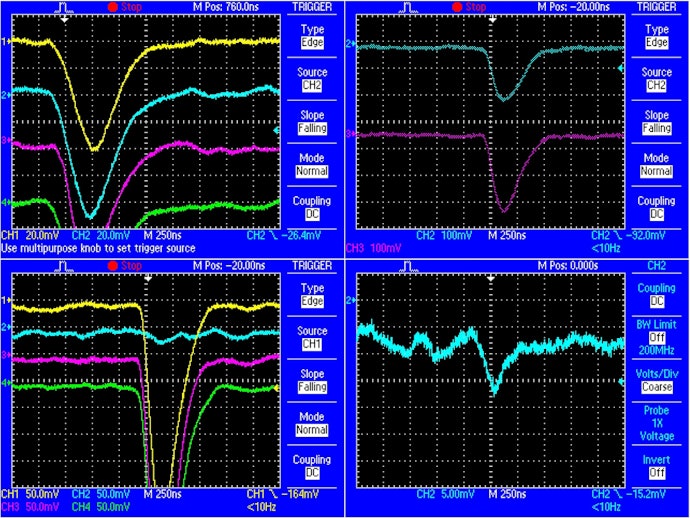690x518 pixels.
Task: Toggle Invert Off in bottom-right CH2 menu
Action: click(x=656, y=467)
